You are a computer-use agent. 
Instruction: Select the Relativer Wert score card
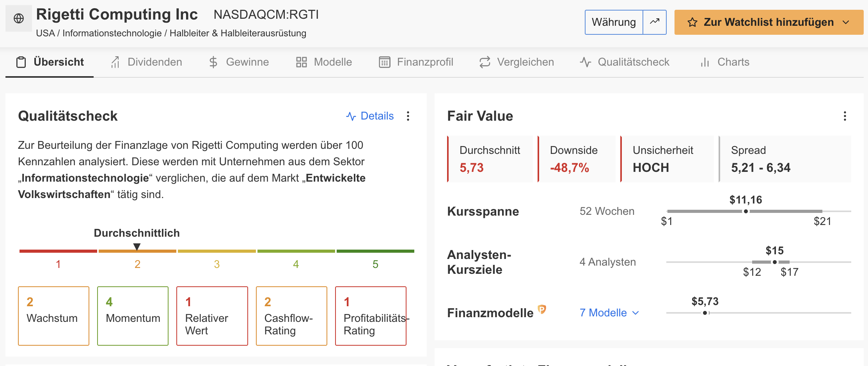212,316
